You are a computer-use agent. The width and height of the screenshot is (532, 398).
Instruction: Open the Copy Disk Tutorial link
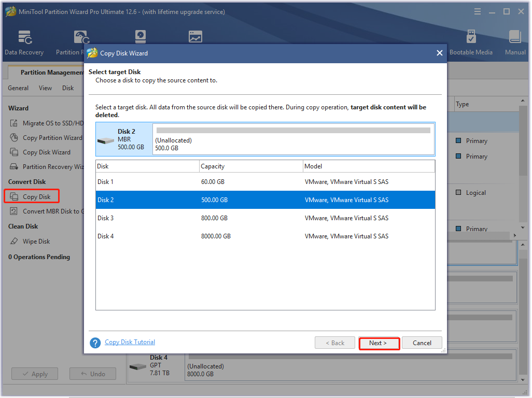point(130,342)
